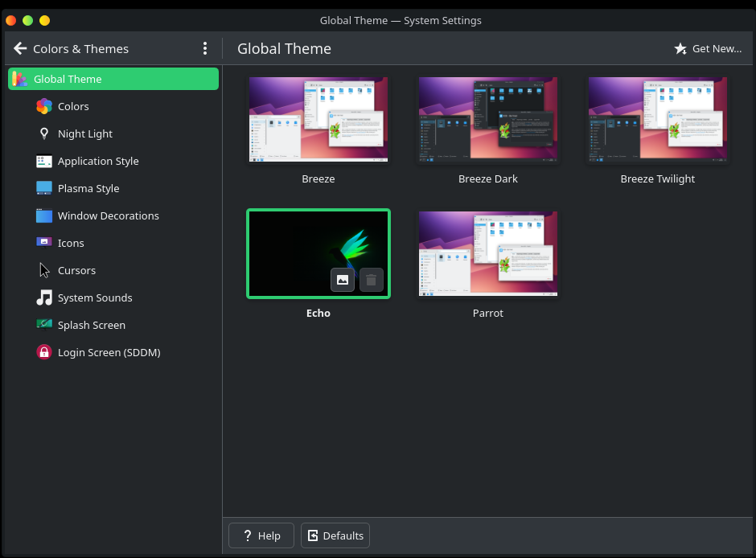The width and height of the screenshot is (756, 558).
Task: Open the Splash Screen settings entry
Action: (x=91, y=325)
